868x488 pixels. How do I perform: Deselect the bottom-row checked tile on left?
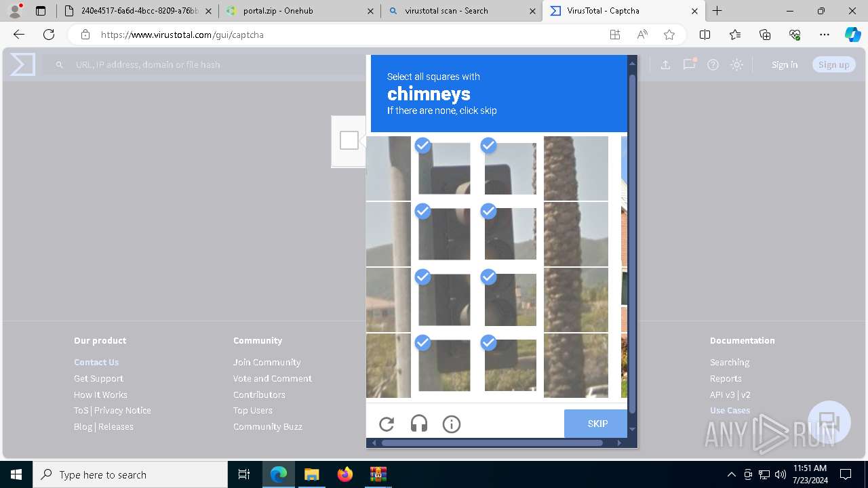click(444, 365)
